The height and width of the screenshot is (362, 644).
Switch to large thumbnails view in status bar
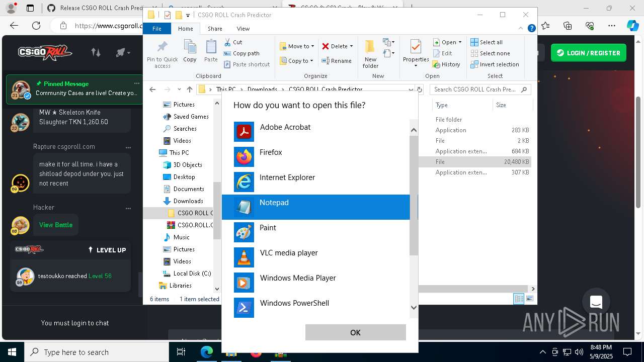pyautogui.click(x=529, y=299)
